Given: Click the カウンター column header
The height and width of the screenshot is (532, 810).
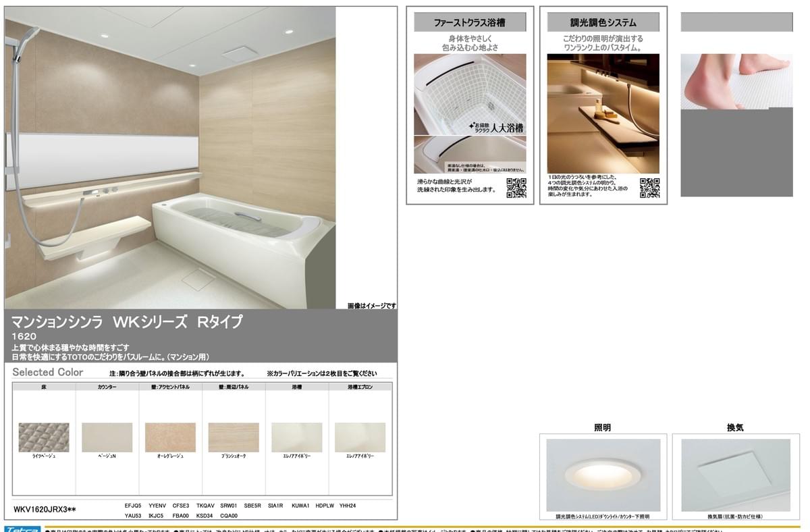Looking at the screenshot, I should click(107, 388).
